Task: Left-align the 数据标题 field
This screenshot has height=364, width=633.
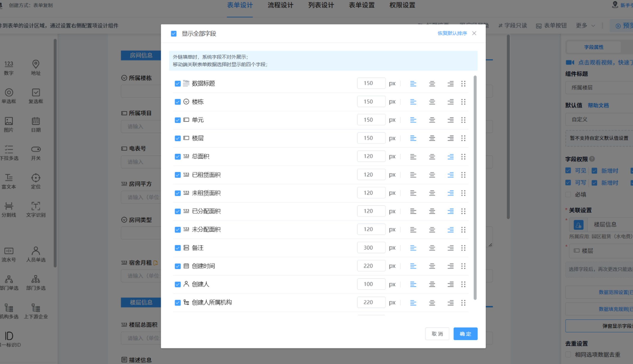Action: 413,84
